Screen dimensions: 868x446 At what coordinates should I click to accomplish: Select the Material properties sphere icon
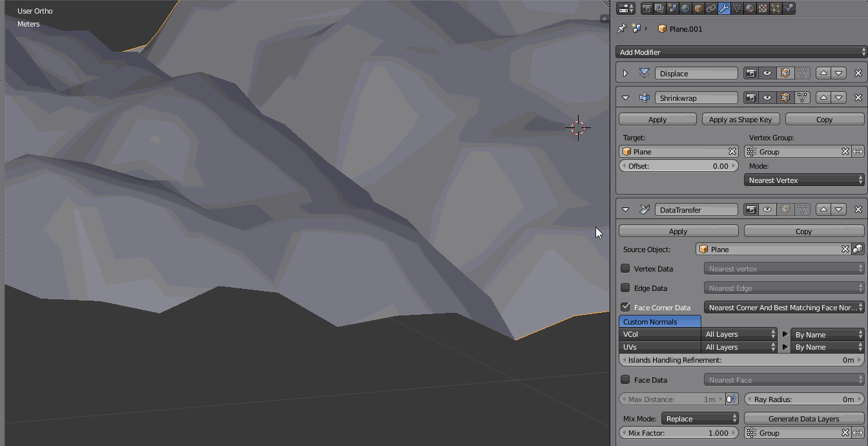click(749, 8)
